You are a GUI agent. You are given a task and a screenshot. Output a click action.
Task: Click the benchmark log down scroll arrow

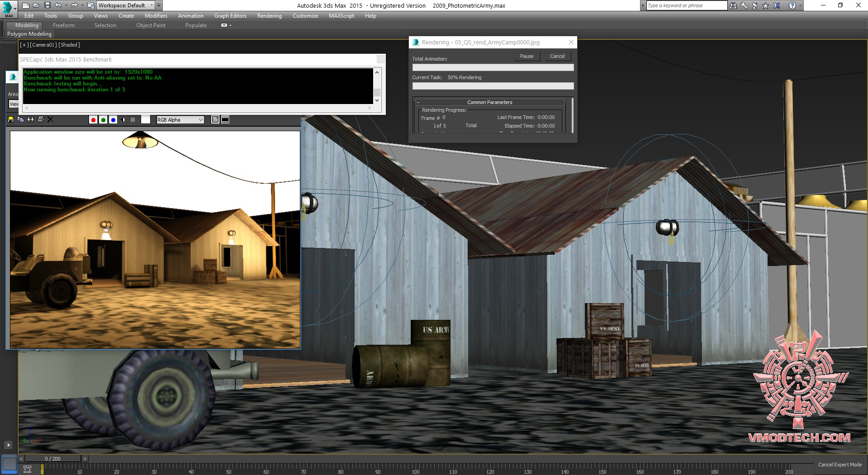[x=377, y=100]
